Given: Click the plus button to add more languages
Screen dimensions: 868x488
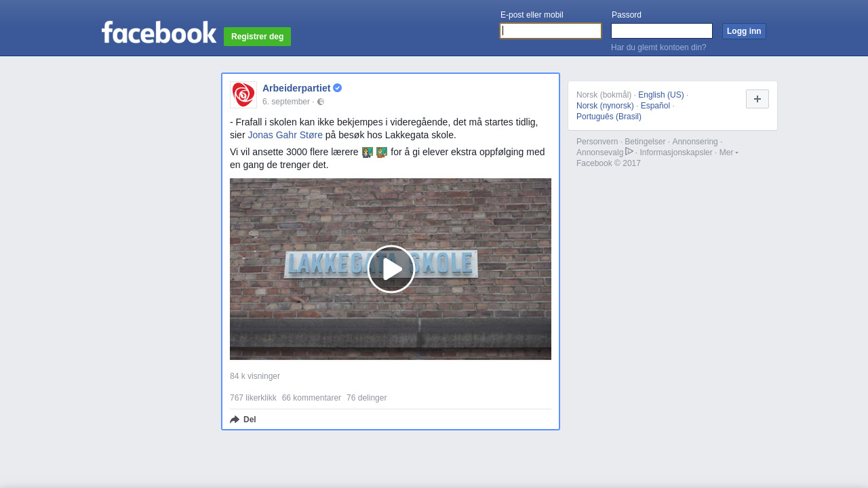Looking at the screenshot, I should [757, 99].
